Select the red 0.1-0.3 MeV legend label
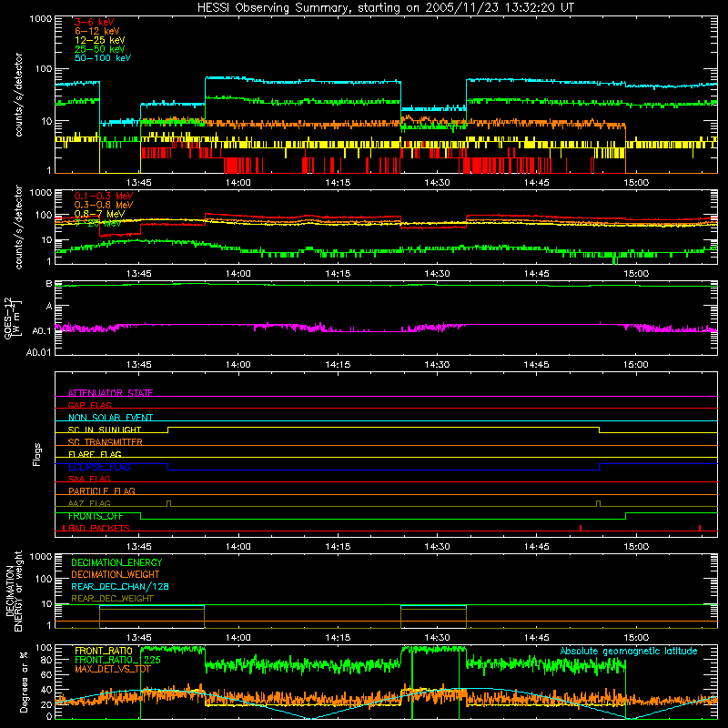This screenshot has width=728, height=728. point(104,196)
